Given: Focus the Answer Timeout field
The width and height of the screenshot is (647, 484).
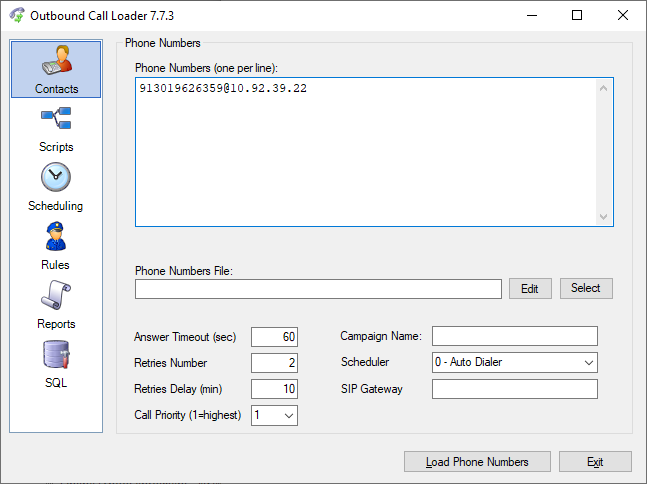Looking at the screenshot, I should click(274, 337).
